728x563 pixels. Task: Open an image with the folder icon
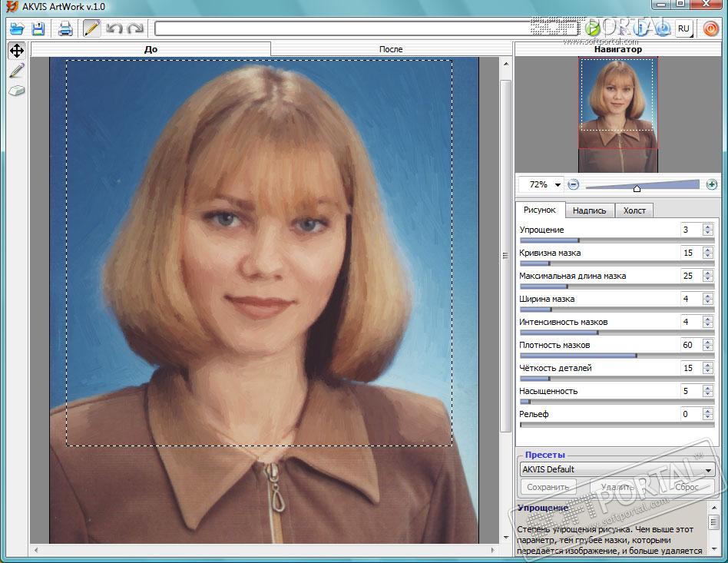pos(17,28)
